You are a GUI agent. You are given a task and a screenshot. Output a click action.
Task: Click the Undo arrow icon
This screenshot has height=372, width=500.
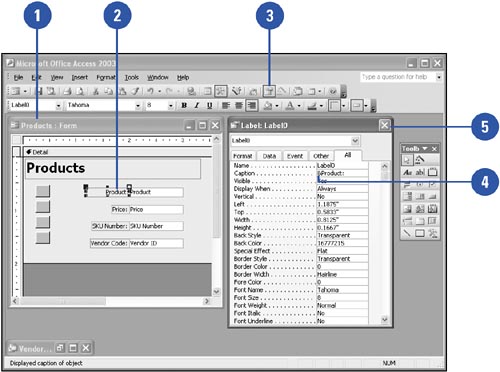click(150, 91)
